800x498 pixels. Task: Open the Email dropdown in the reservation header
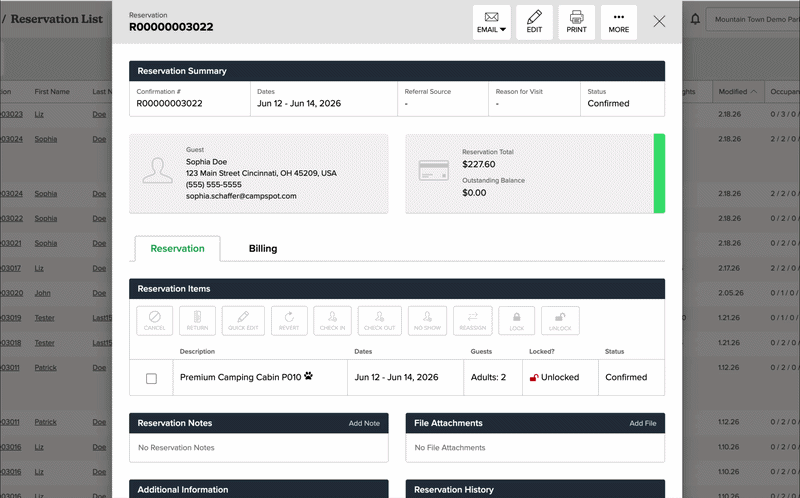pyautogui.click(x=491, y=22)
